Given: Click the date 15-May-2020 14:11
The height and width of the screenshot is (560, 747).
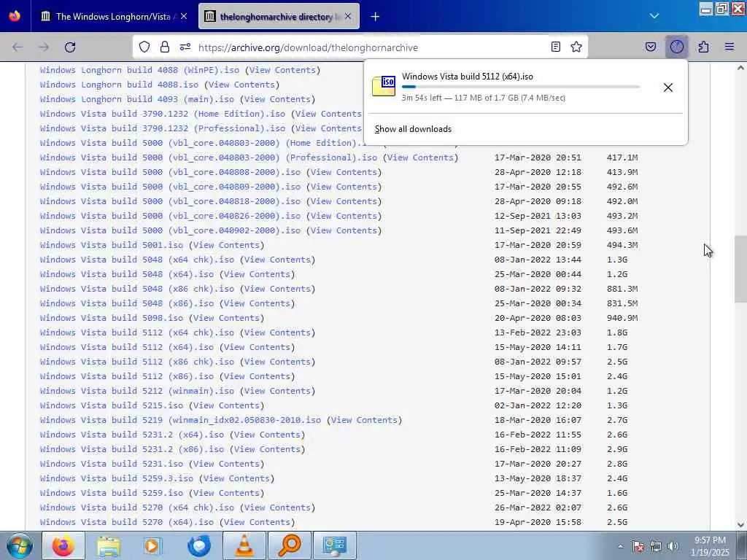Looking at the screenshot, I should click(538, 348).
